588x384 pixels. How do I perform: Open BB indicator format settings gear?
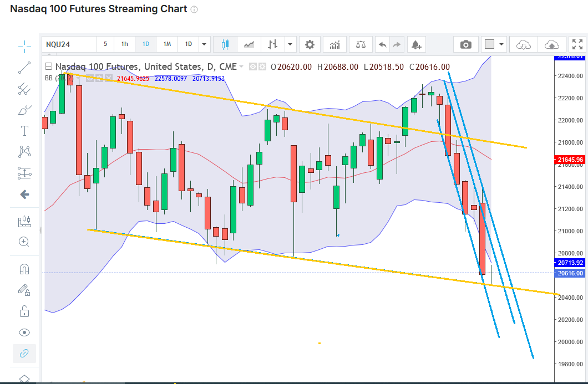tap(99, 78)
